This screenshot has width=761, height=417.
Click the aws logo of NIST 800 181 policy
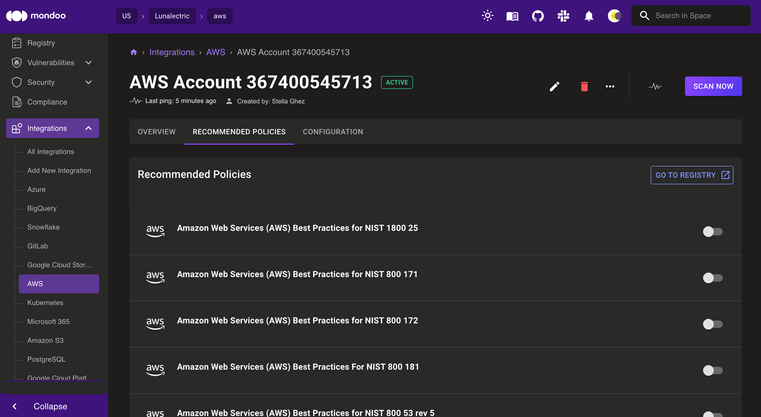155,369
